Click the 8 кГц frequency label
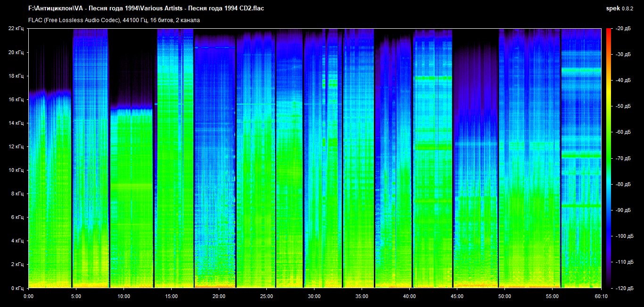 point(18,194)
